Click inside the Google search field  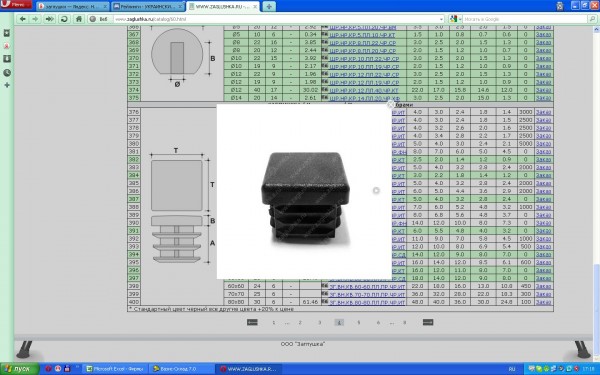click(x=524, y=19)
